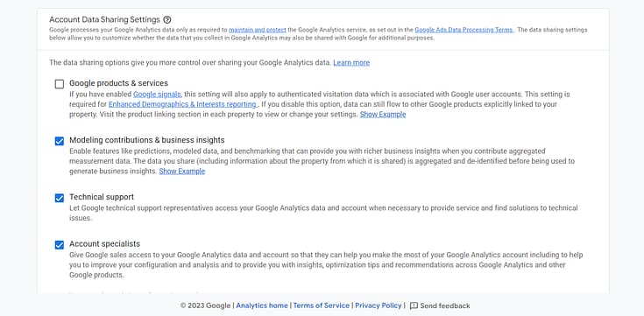Viewport: 644px width, 316px height.
Task: Disable the Technical support checkbox
Action: point(60,198)
